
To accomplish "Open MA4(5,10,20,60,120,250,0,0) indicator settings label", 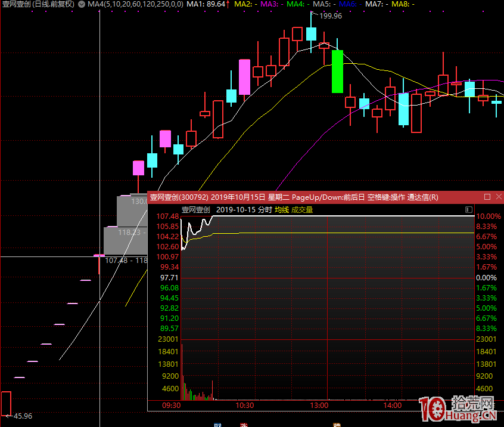I will click(x=135, y=4).
